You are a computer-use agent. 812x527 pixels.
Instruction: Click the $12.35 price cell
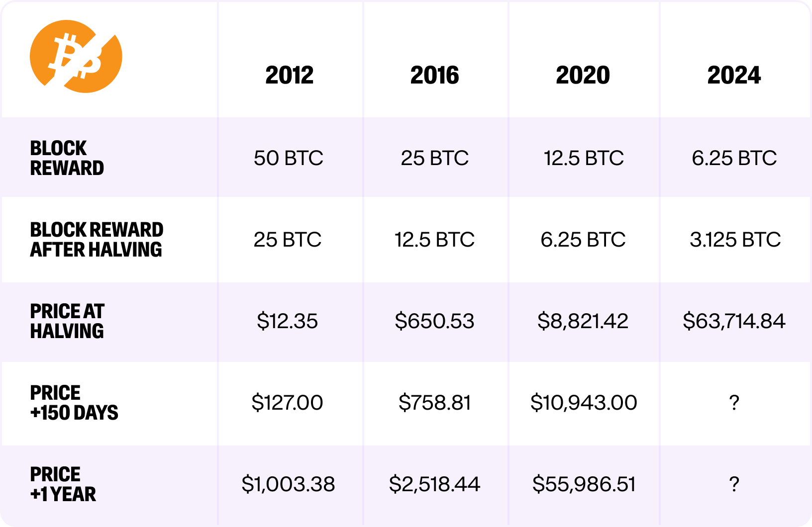pyautogui.click(x=288, y=321)
